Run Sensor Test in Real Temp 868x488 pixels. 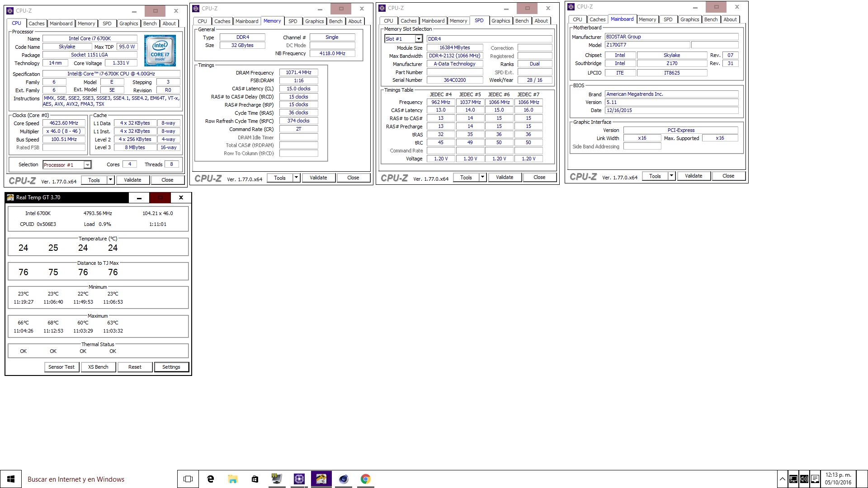61,367
